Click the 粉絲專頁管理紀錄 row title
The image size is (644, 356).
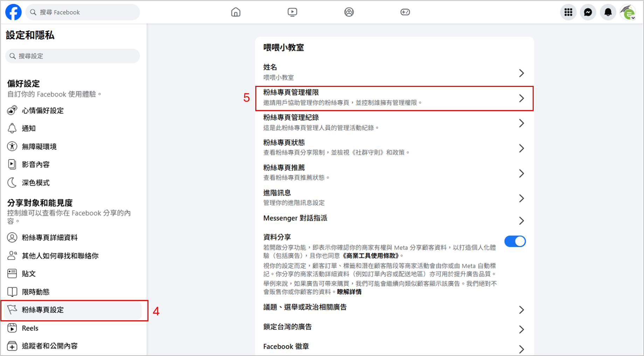(x=291, y=117)
